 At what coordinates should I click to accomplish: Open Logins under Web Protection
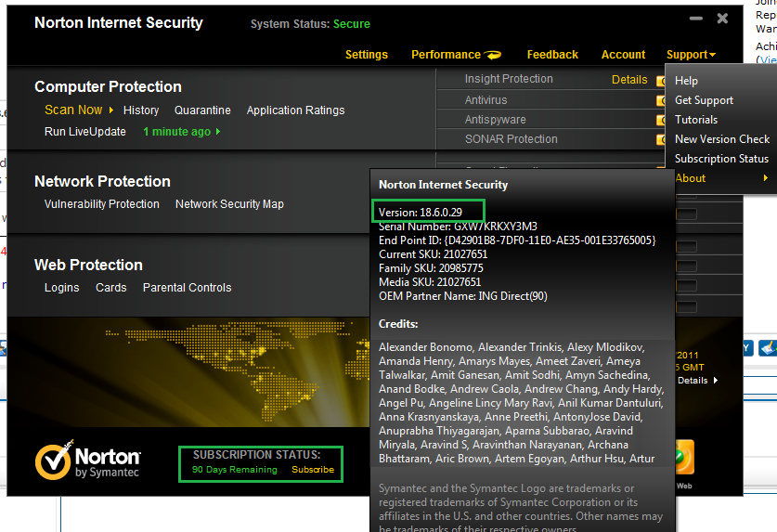61,288
